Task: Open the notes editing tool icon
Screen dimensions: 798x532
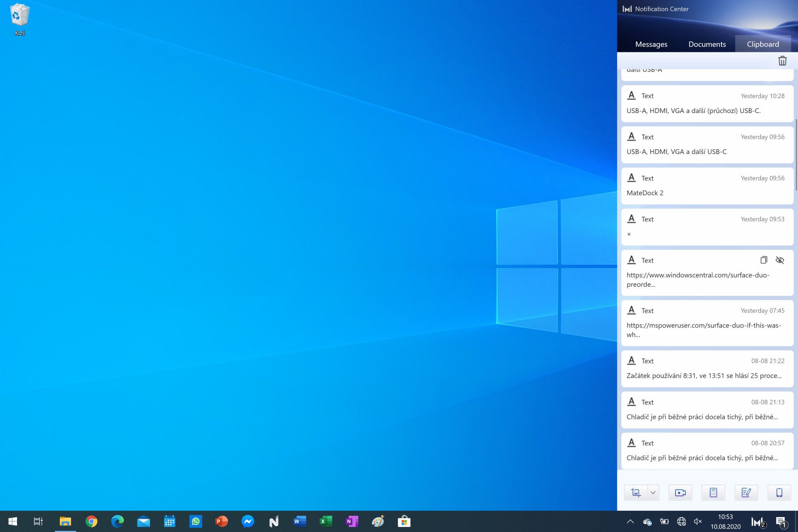Action: [746, 493]
